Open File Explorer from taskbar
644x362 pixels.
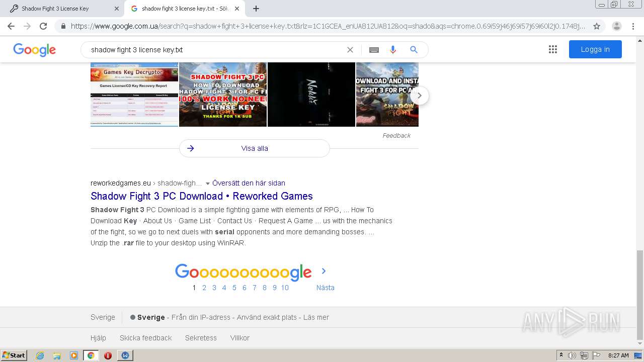click(57, 355)
